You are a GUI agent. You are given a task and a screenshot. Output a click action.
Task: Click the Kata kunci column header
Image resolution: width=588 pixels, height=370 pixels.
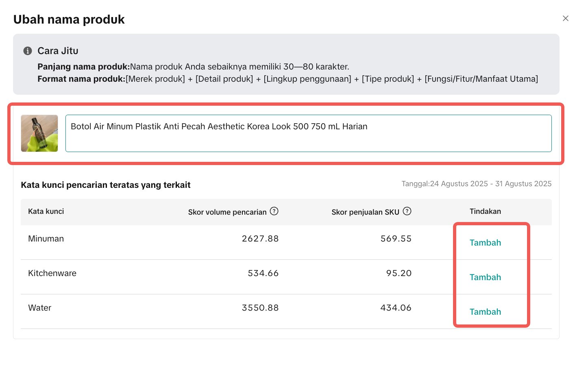point(46,211)
